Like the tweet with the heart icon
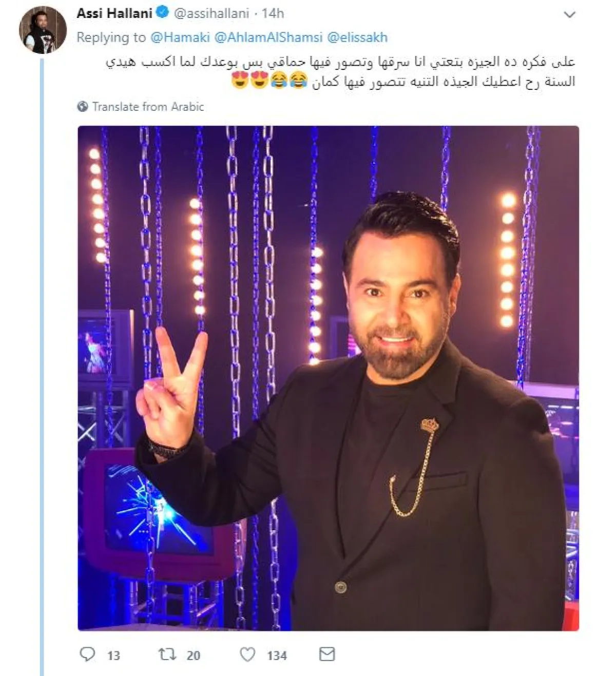The width and height of the screenshot is (616, 676). click(248, 654)
